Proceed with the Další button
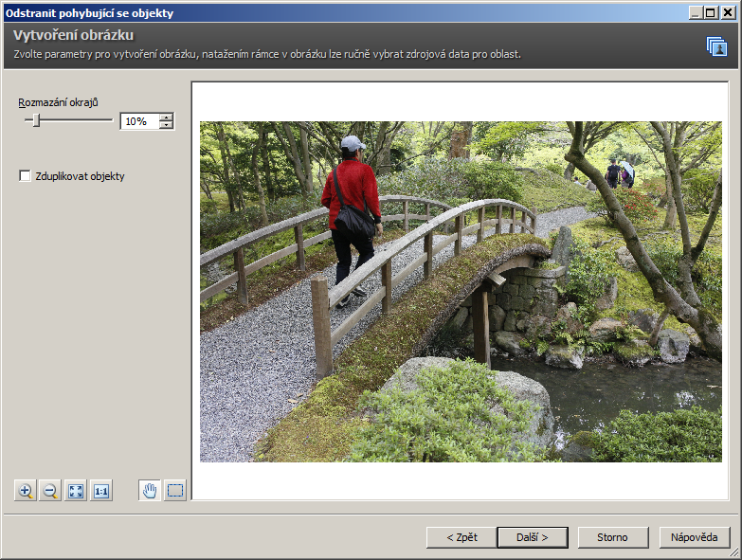The image size is (742, 560). [x=533, y=537]
